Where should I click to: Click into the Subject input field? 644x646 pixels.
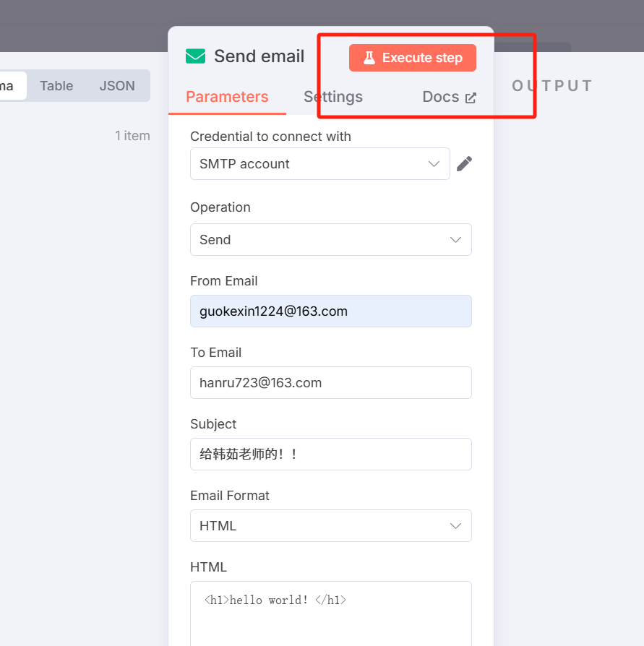coord(331,454)
